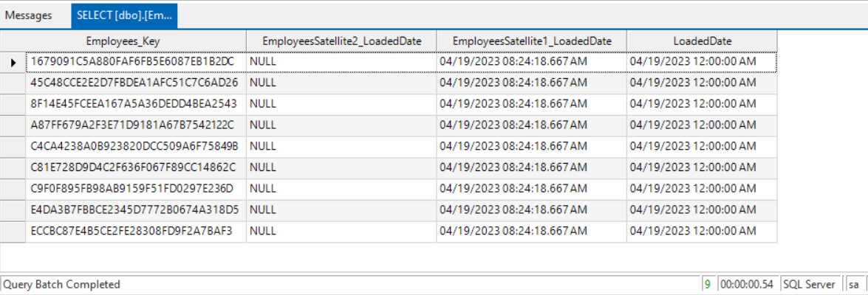Click key cell ECCBC87E4B5CE2FE28308FD9F2A7BAF3
868x295 pixels.
[x=131, y=231]
